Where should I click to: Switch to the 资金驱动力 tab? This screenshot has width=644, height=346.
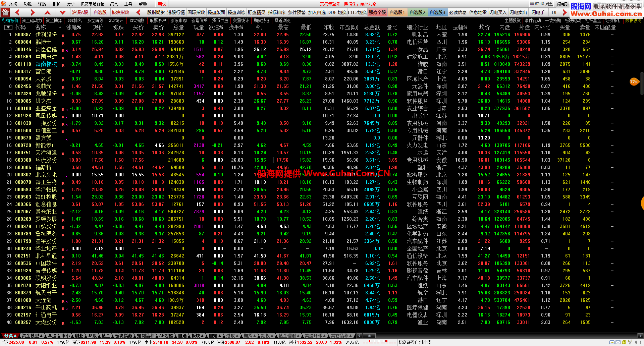(32, 21)
